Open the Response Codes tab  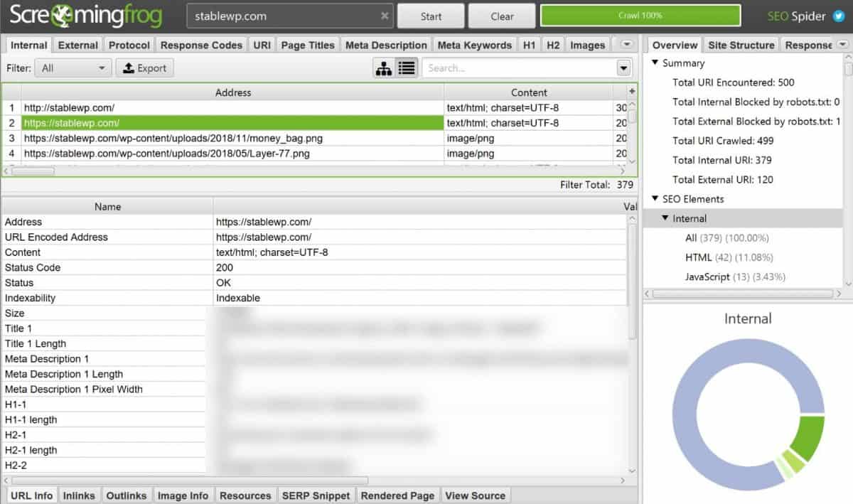[201, 45]
